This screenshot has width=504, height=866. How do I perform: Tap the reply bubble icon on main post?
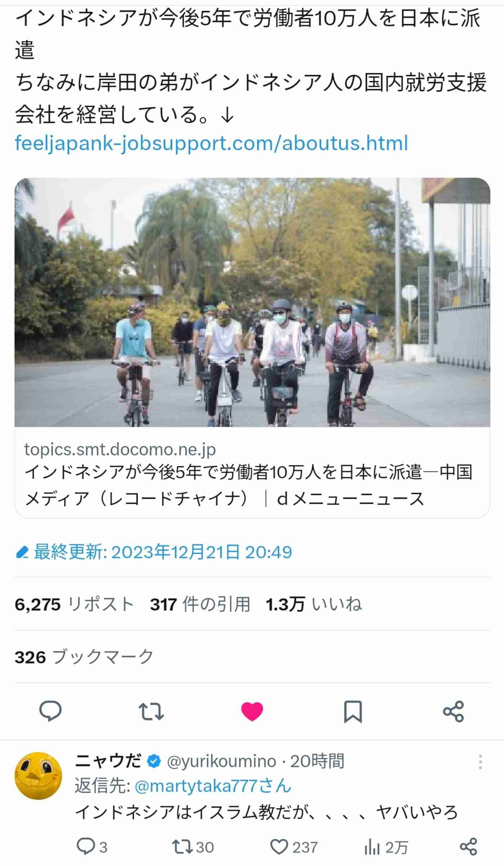tap(50, 711)
